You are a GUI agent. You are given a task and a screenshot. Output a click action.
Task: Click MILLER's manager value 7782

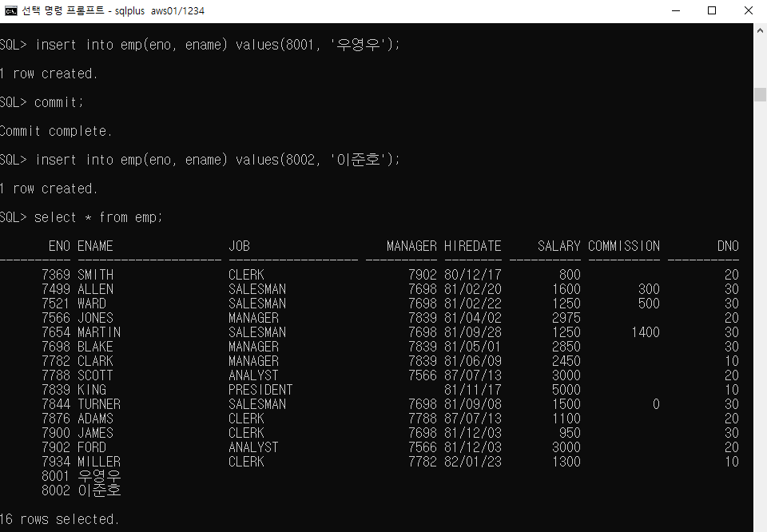pyautogui.click(x=422, y=462)
